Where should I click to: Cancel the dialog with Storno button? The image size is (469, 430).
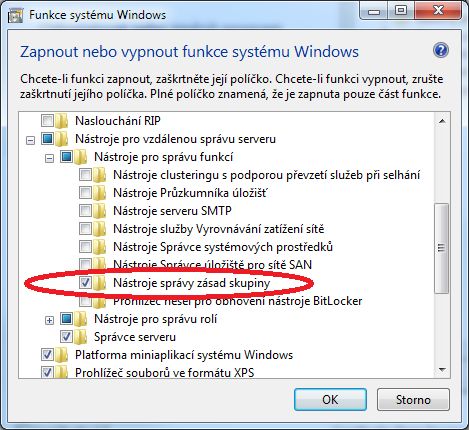click(x=413, y=399)
